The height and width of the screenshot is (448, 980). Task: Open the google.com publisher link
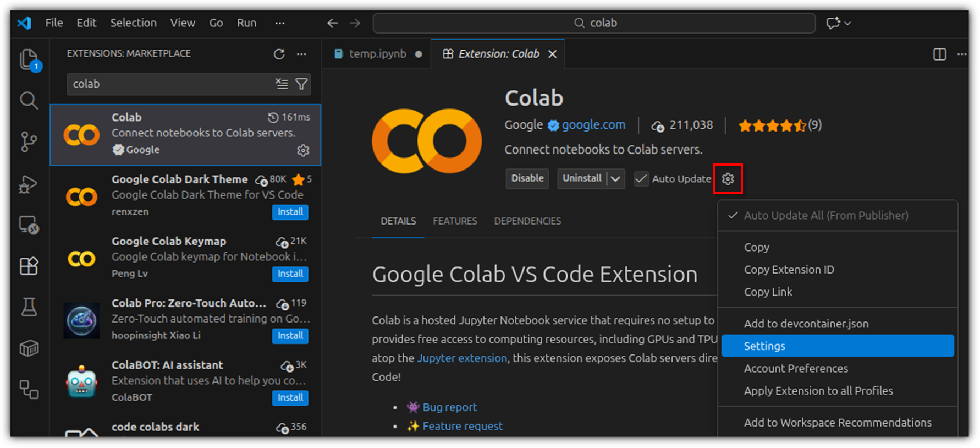click(x=593, y=125)
